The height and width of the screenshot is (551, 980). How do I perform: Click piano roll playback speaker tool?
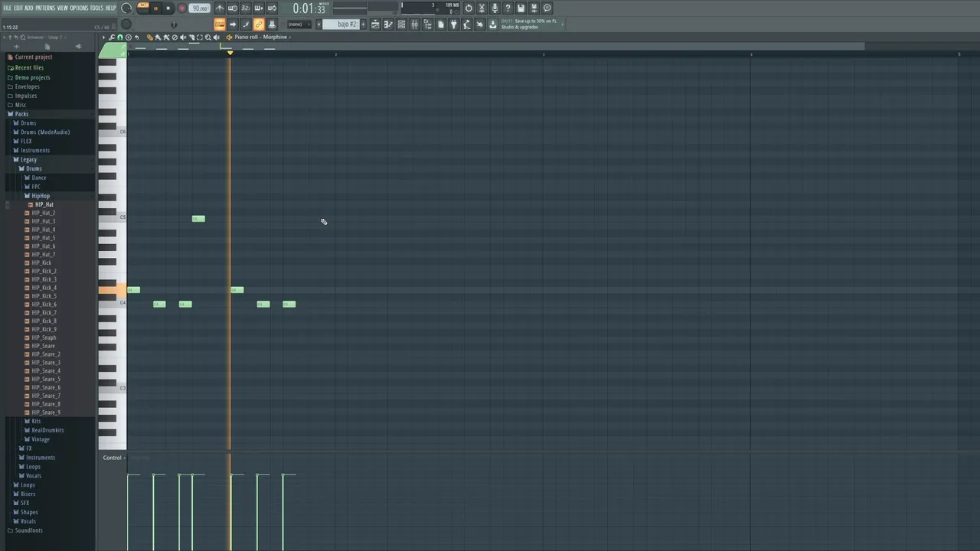tap(217, 37)
